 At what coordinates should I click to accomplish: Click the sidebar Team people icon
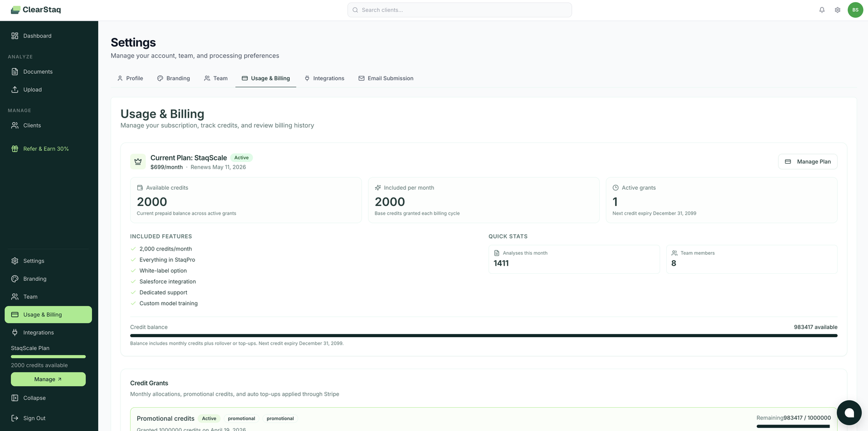(x=15, y=297)
